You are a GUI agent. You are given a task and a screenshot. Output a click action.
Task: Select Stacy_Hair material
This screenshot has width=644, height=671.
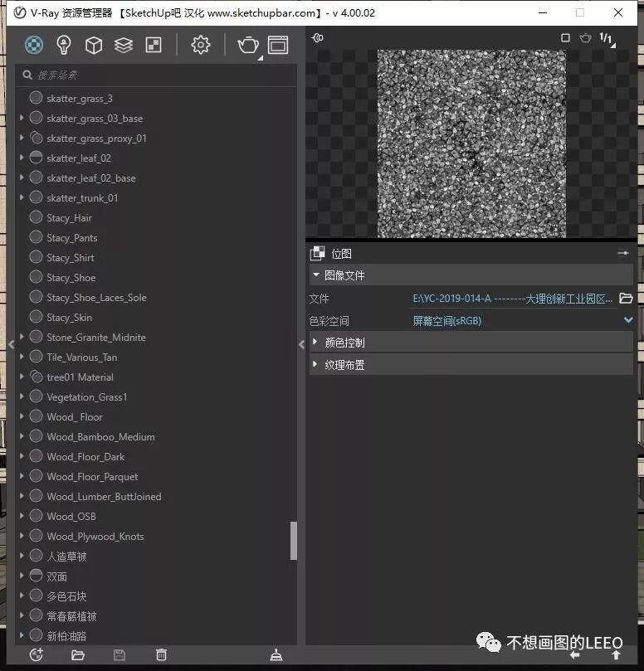(x=70, y=218)
